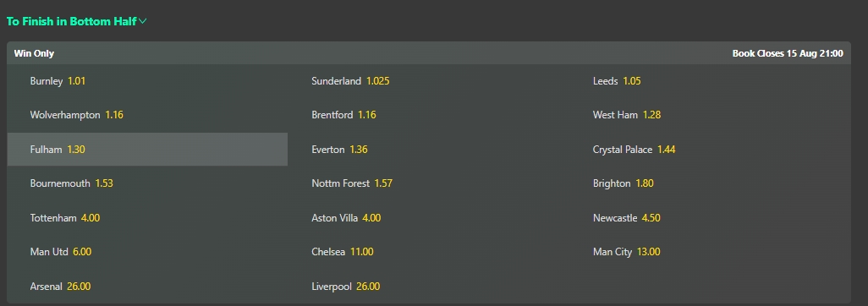Screen dimensions: 868x306
Task: Pick Wolverhampton at 1.16
Action: click(147, 115)
